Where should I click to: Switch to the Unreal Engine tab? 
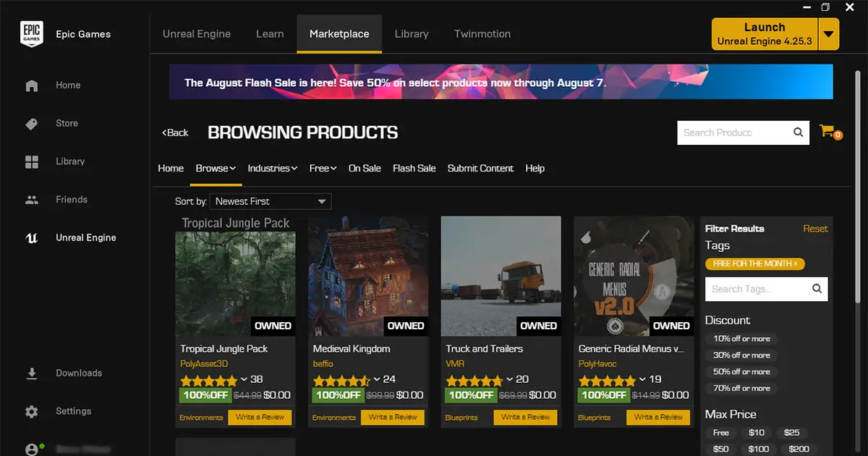(x=197, y=34)
